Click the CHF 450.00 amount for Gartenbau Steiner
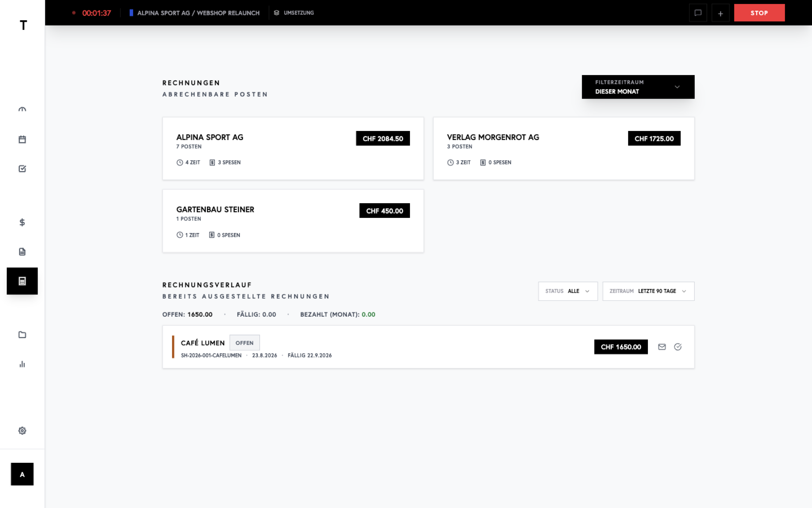Screen dimensions: 812x508 click(385, 211)
